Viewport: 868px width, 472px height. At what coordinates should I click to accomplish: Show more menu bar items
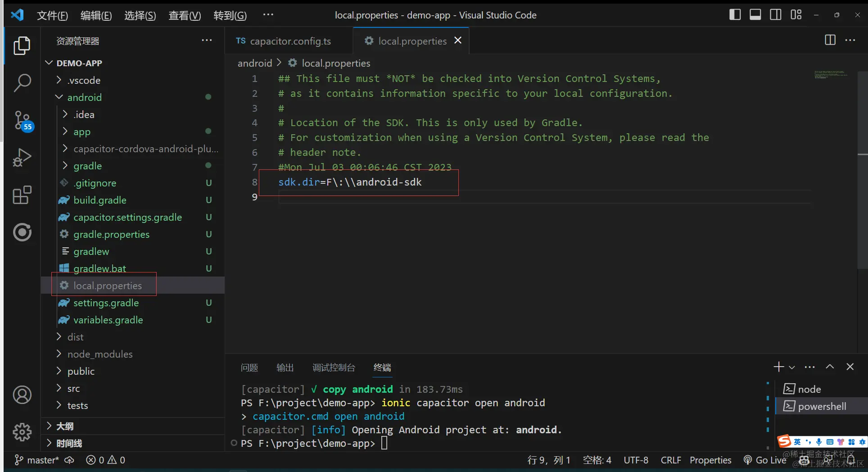[268, 15]
